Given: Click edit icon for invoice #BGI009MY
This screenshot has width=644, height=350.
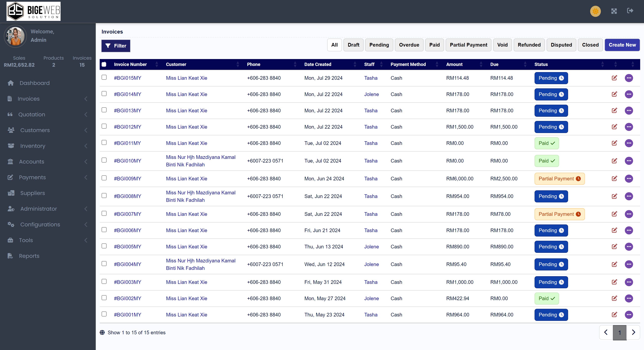Looking at the screenshot, I should [x=614, y=178].
